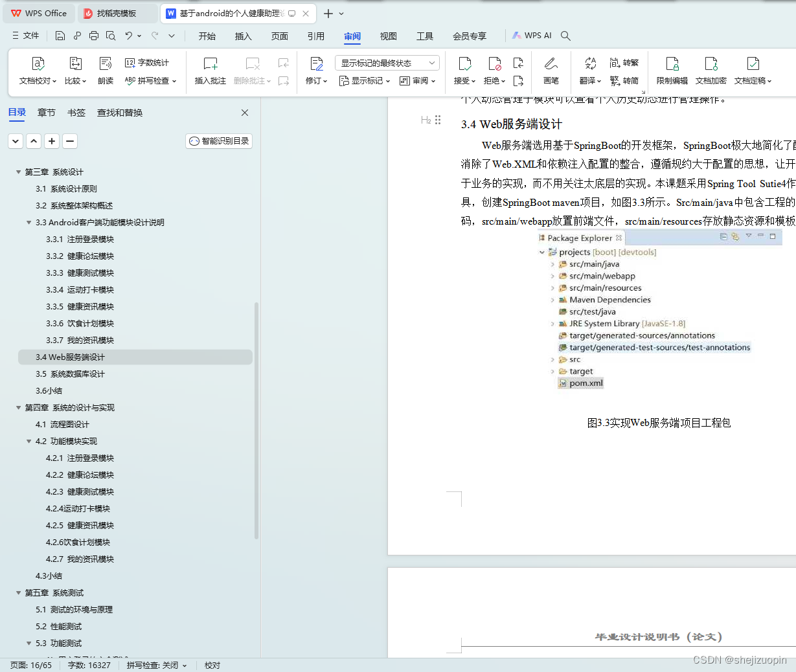
Task: Run 智能识别目录 smart TOC recognition
Action: [218, 140]
